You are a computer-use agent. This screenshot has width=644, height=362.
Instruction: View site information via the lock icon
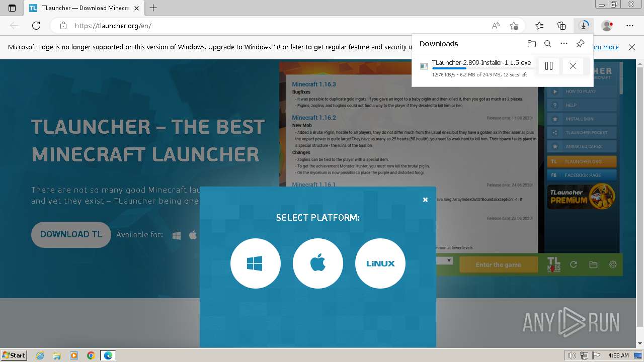pos(63,26)
